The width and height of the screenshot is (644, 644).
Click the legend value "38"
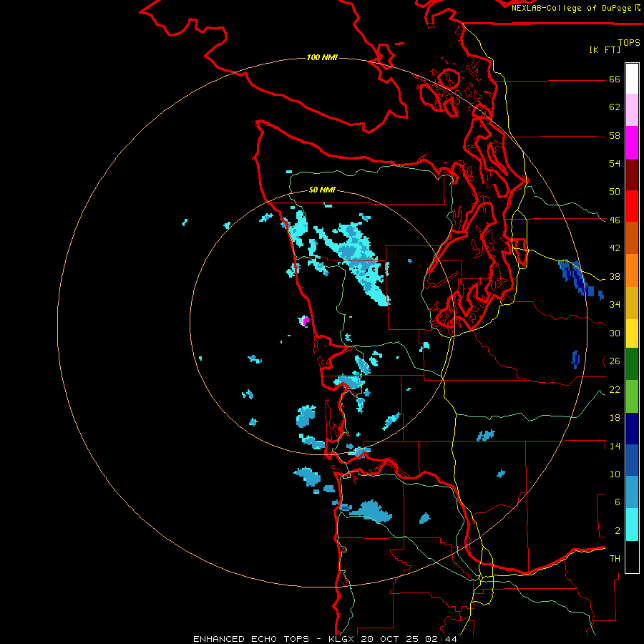(x=615, y=276)
